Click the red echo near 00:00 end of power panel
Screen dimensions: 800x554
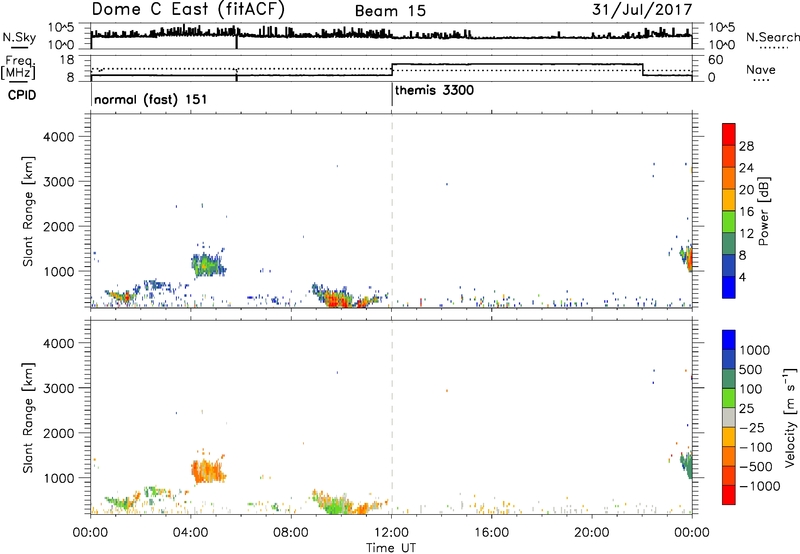click(x=690, y=260)
